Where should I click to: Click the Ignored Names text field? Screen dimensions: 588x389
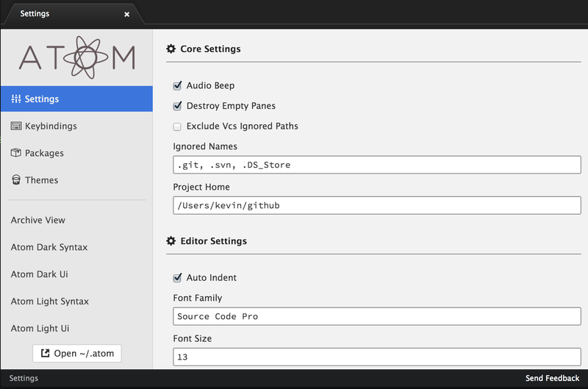tap(377, 165)
